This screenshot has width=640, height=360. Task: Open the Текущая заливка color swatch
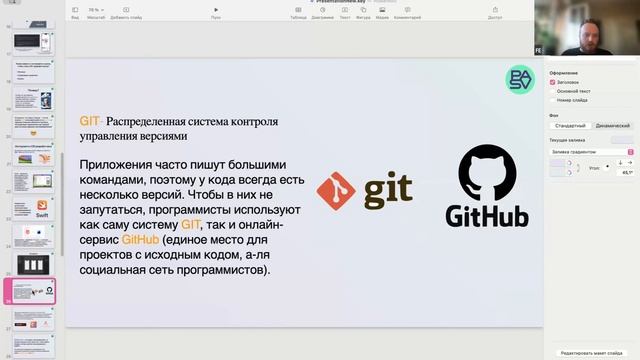[x=622, y=140]
